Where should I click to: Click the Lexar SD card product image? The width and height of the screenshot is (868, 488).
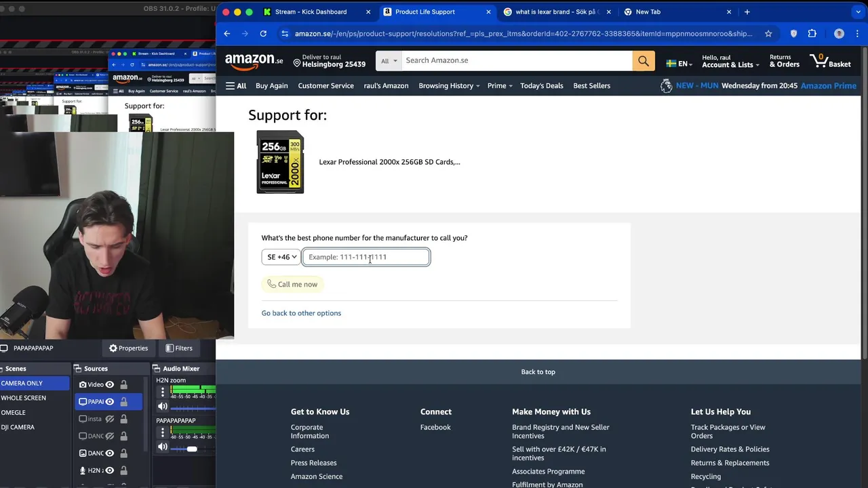(x=280, y=162)
